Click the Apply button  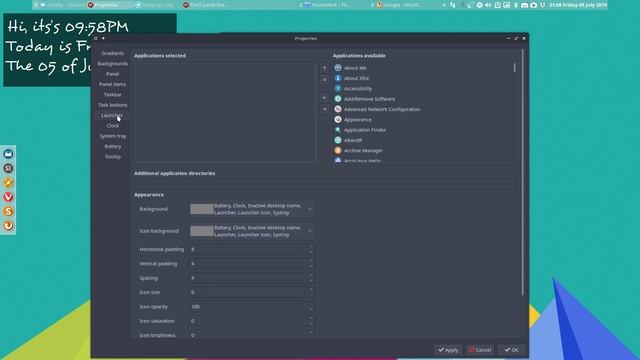coord(448,350)
